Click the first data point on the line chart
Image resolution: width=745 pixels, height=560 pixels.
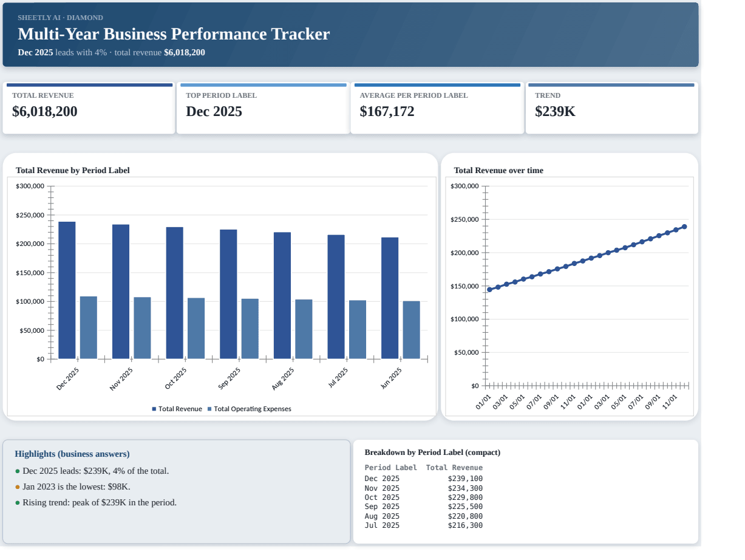(490, 290)
